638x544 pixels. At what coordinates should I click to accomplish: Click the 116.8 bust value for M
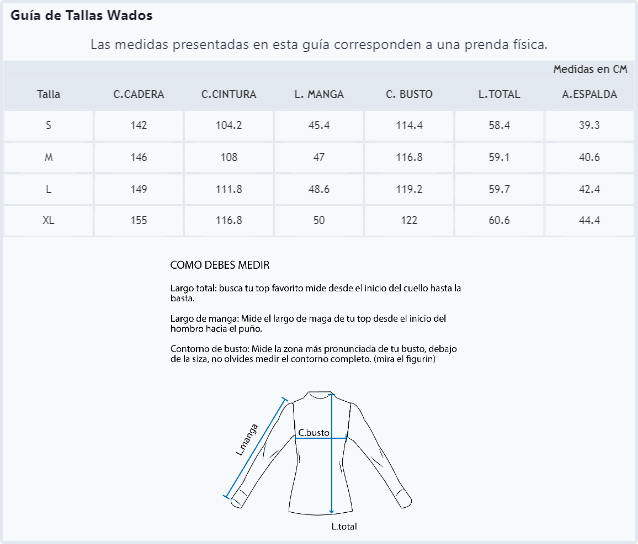(409, 157)
